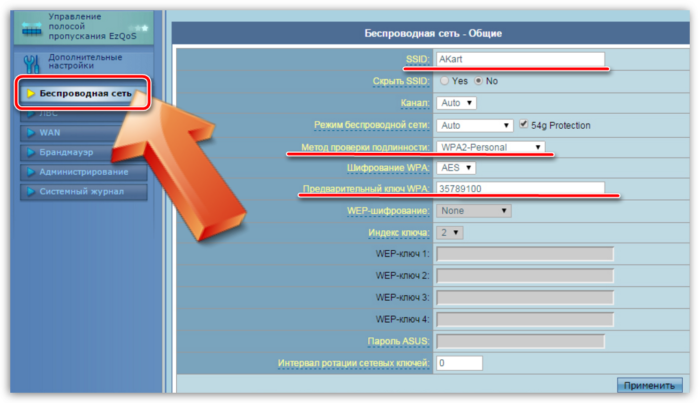Click the wrench tools icon for Дополнительные настройки
Viewport: 700px width, 403px height.
tap(32, 64)
